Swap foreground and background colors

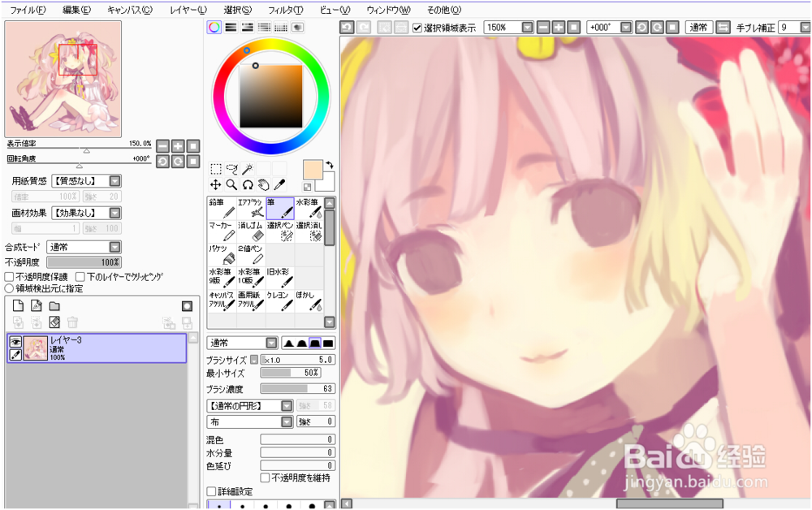[x=329, y=165]
